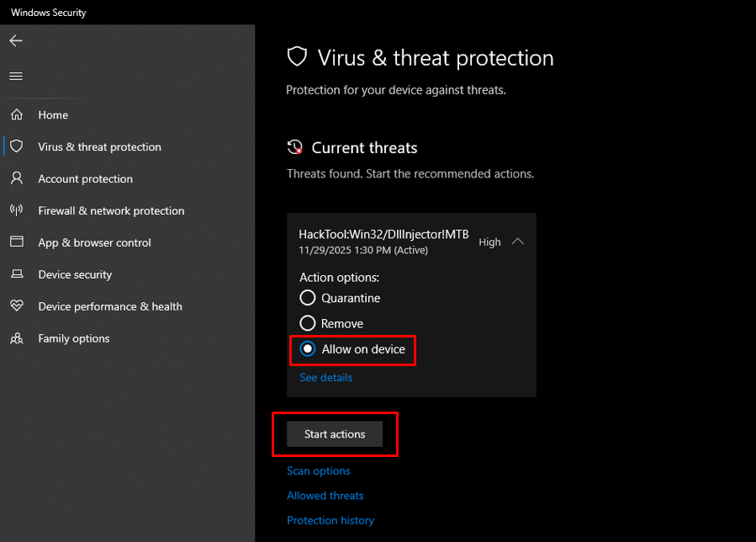The image size is (756, 542).
Task: Open Protection history link
Action: click(x=330, y=520)
